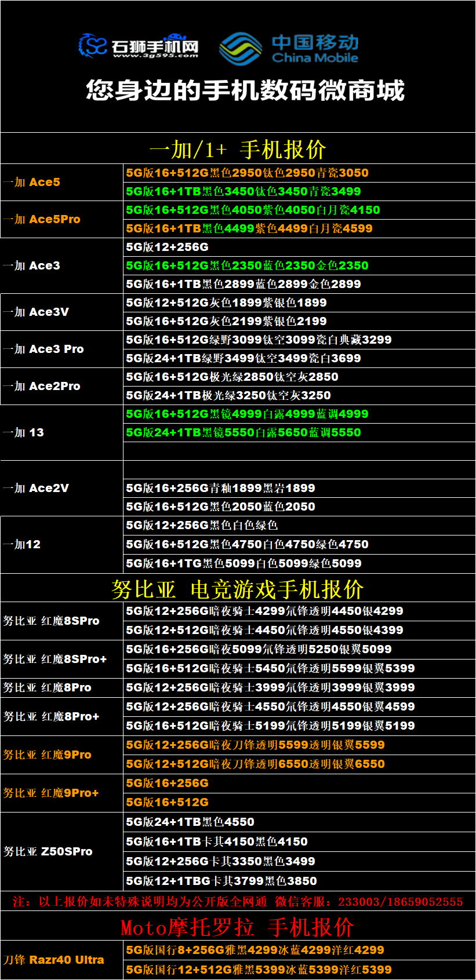Click 一加13 24+1TB 白露5650 row
Viewport: 476px width, 980px height.
299,432
